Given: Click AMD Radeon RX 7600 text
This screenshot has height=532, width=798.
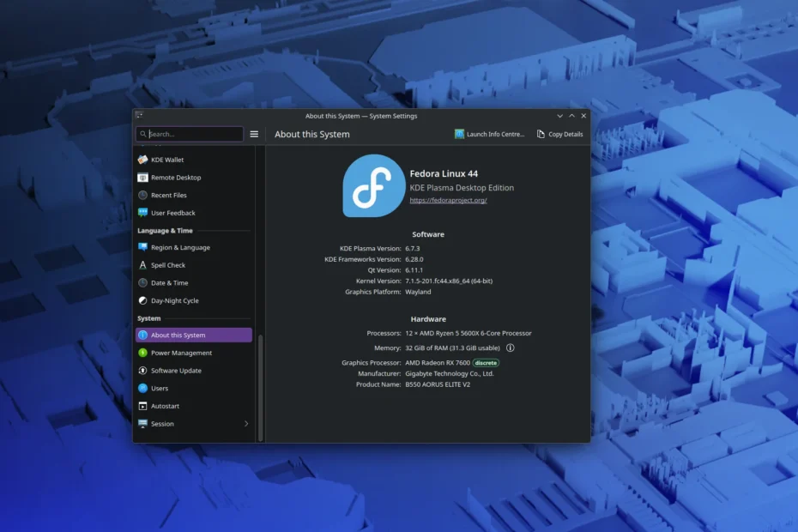Looking at the screenshot, I should pyautogui.click(x=438, y=363).
